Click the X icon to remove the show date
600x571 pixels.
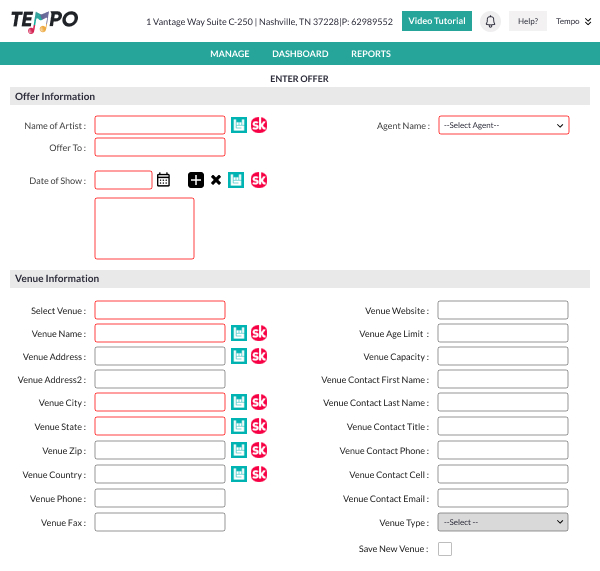216,180
